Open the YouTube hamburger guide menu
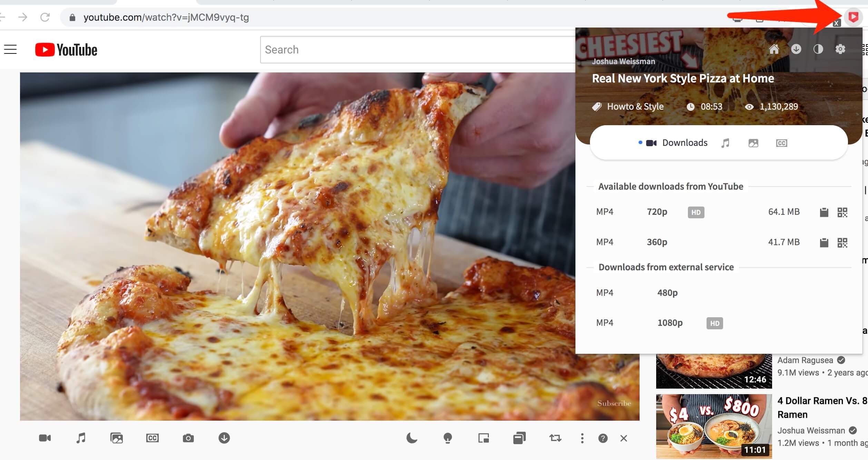This screenshot has width=868, height=460. [10, 50]
